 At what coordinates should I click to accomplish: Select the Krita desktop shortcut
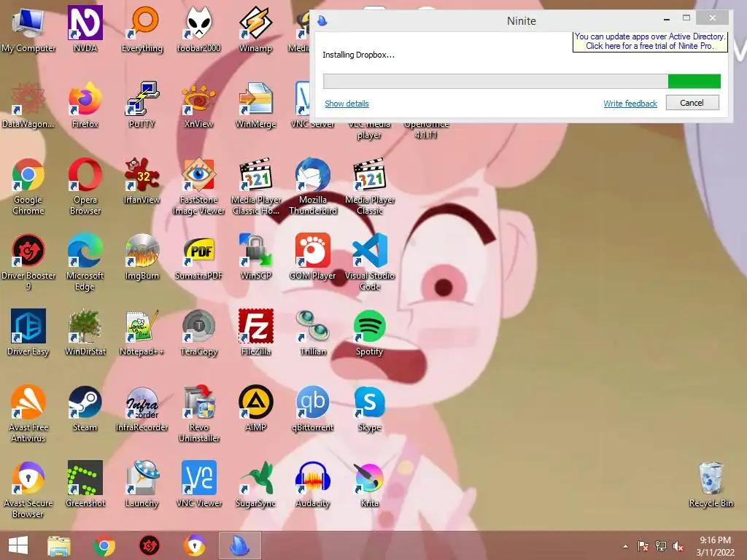pyautogui.click(x=370, y=484)
